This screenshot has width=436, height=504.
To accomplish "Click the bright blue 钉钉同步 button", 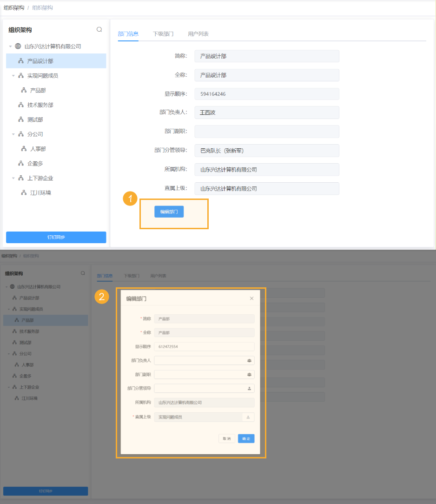I will (56, 237).
